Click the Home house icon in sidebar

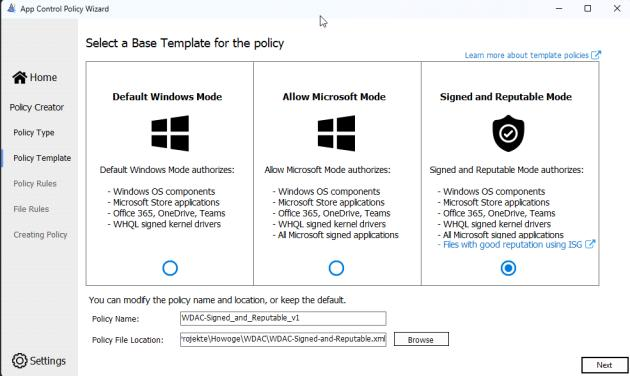(19, 77)
